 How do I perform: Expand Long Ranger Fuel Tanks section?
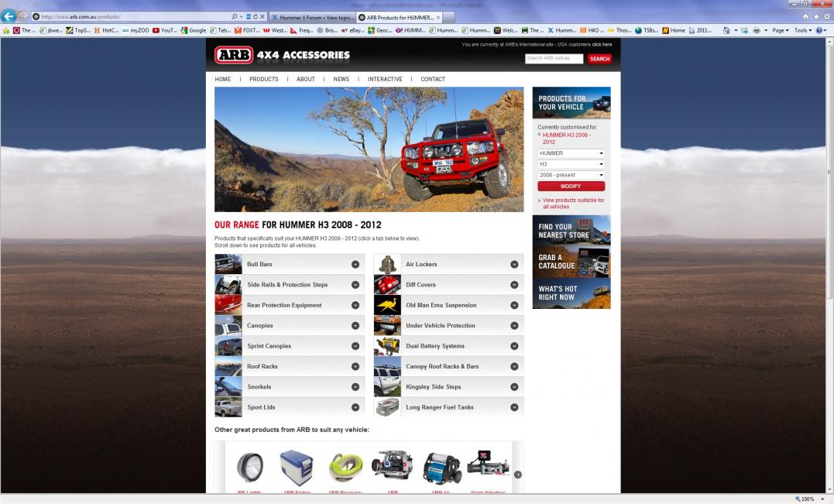pos(514,407)
